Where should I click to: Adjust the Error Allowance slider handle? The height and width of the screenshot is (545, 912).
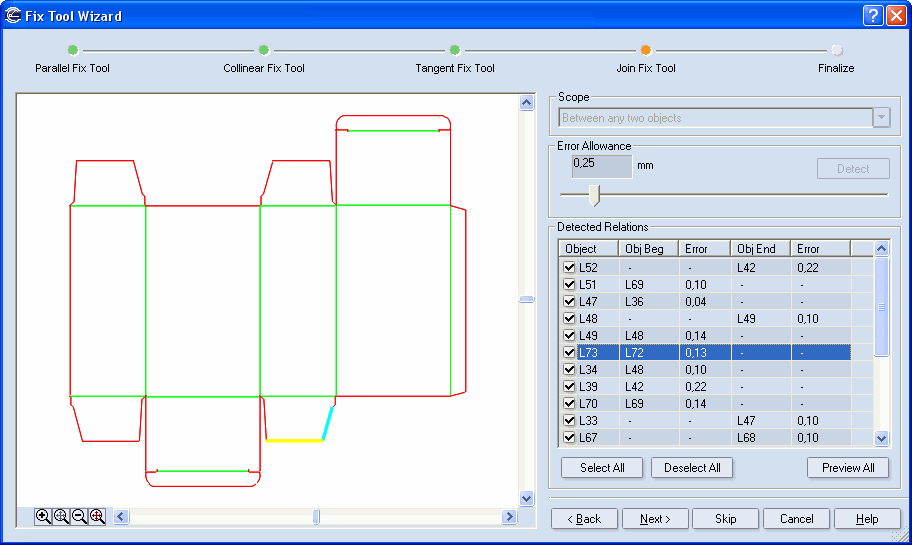[594, 194]
